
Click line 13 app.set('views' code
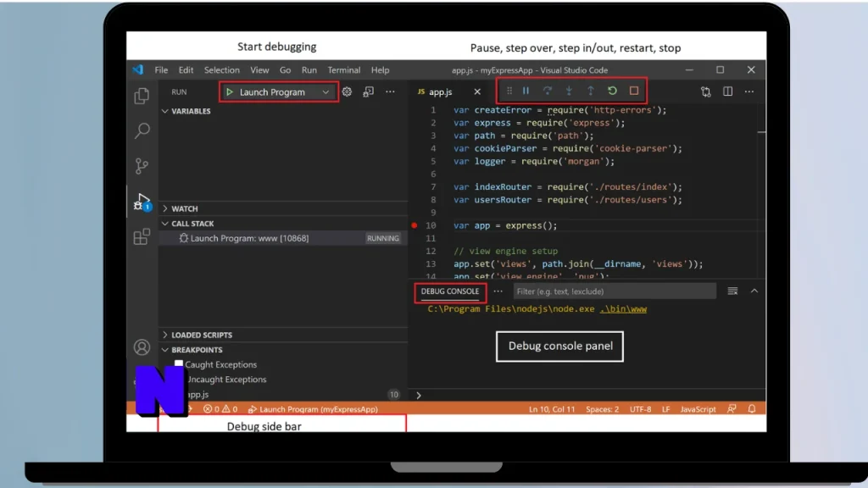tap(578, 264)
